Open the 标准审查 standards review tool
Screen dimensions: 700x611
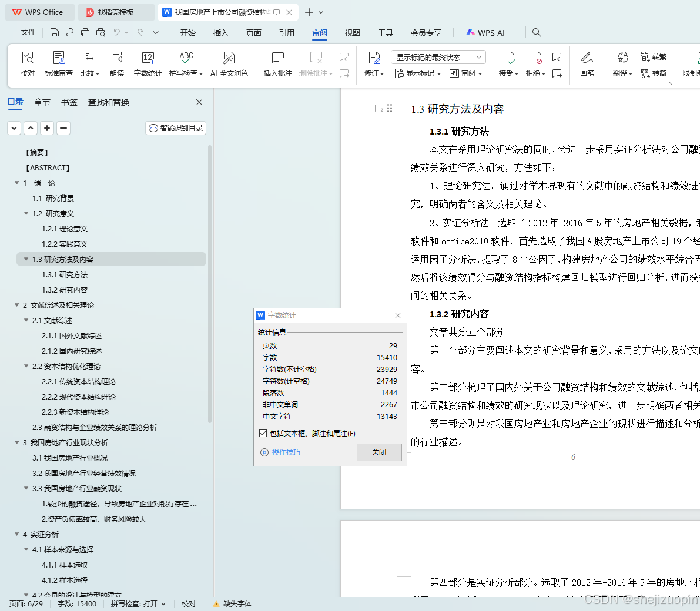59,64
